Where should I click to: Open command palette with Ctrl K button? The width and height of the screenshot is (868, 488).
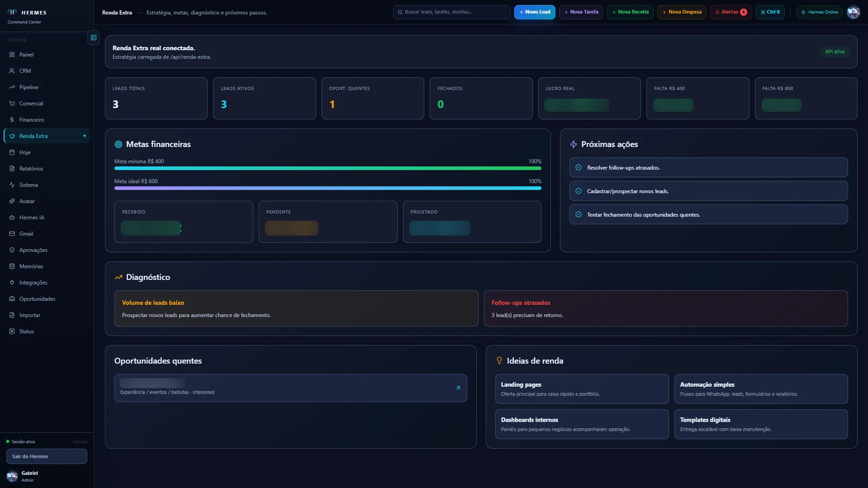[x=770, y=12]
